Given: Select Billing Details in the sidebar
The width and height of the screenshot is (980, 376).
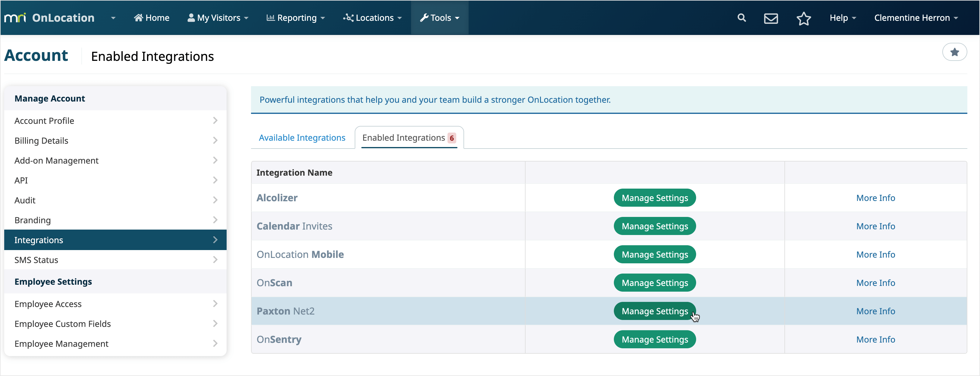Looking at the screenshot, I should pos(41,140).
